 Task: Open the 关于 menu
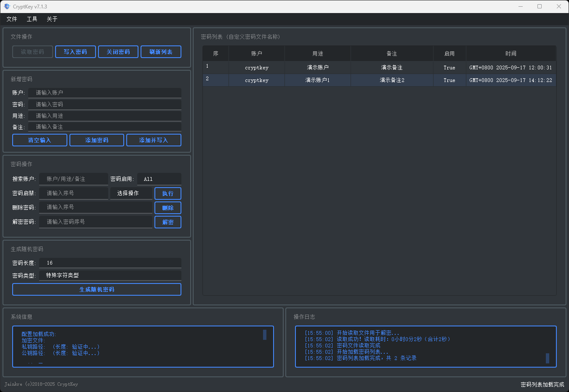pos(52,19)
